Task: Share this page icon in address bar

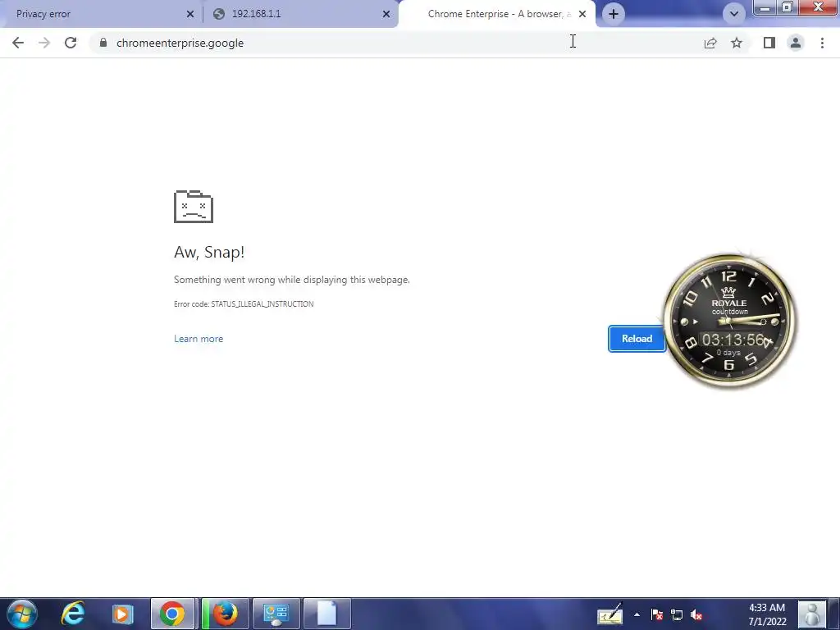Action: click(710, 43)
